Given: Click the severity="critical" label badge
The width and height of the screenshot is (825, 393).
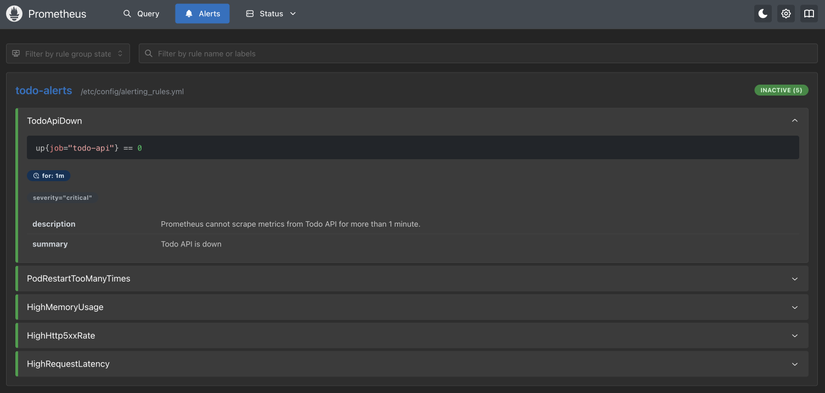Looking at the screenshot, I should pos(62,198).
